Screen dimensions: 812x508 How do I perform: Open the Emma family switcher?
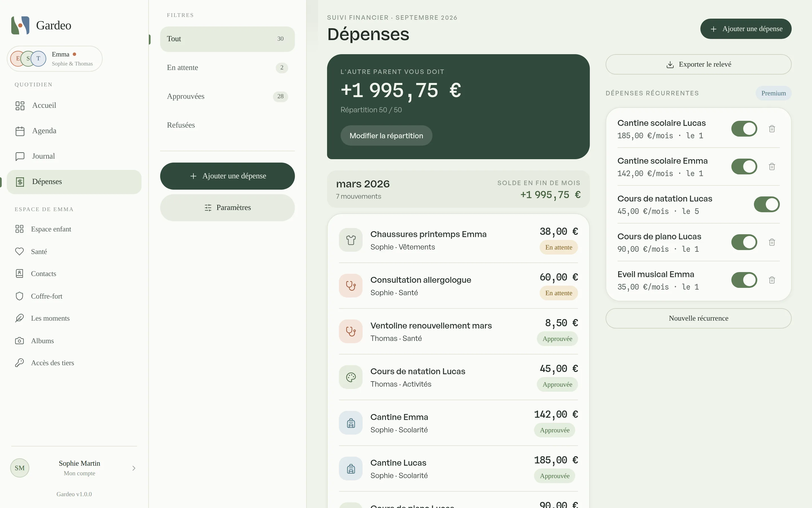coord(55,59)
